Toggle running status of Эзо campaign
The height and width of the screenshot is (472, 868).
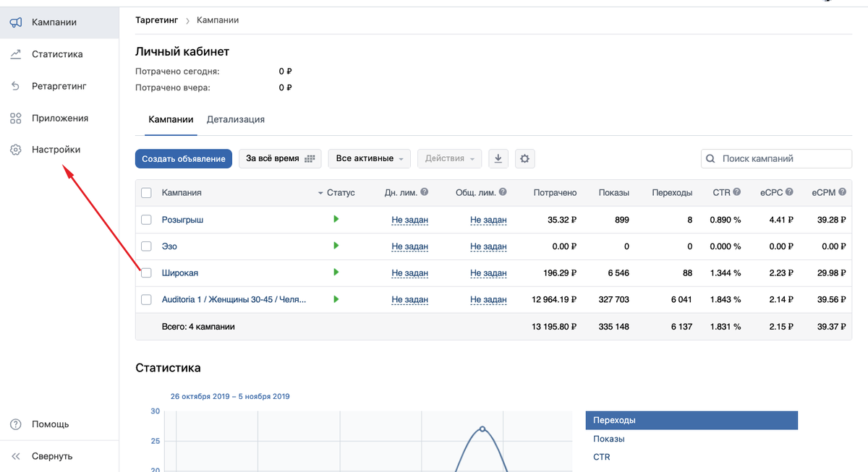tap(336, 246)
